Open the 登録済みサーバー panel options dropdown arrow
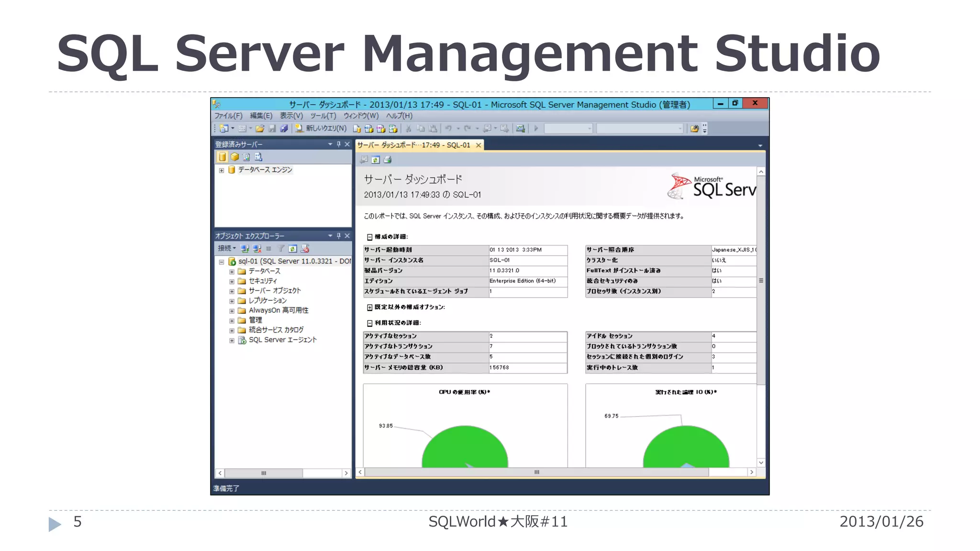The width and height of the screenshot is (980, 551). [x=330, y=144]
